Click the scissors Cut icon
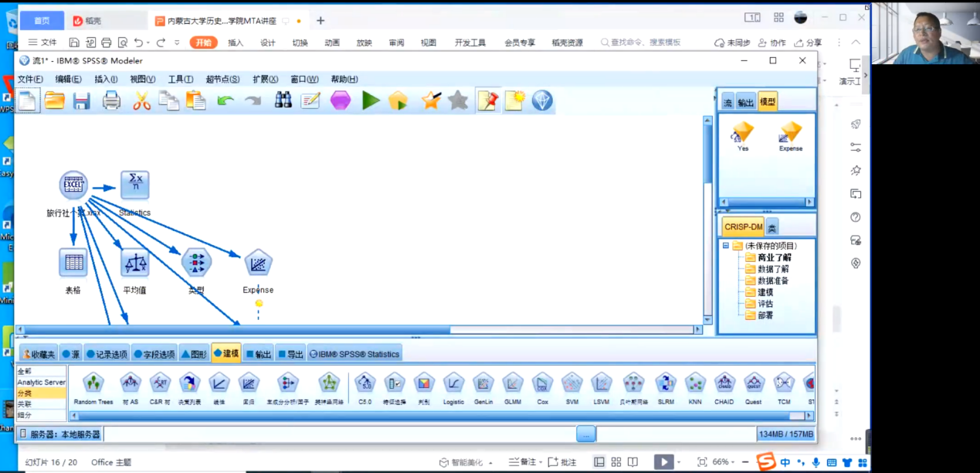The height and width of the screenshot is (473, 980). (141, 100)
